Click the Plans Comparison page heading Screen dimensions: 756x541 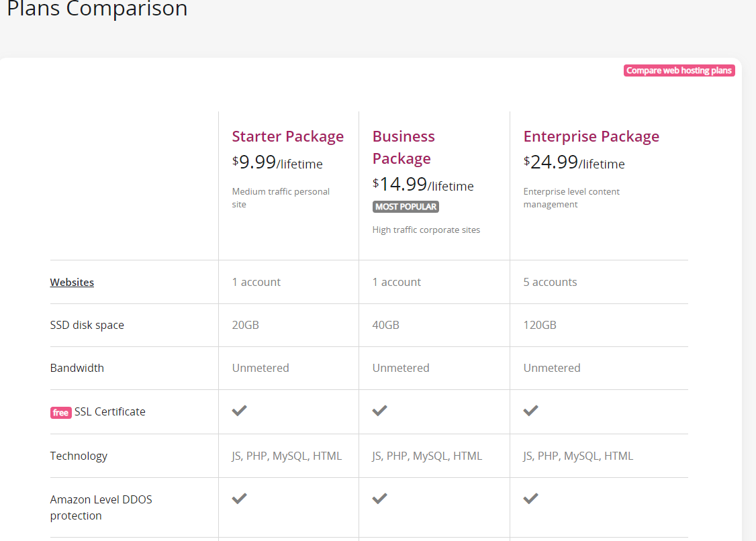(x=97, y=9)
